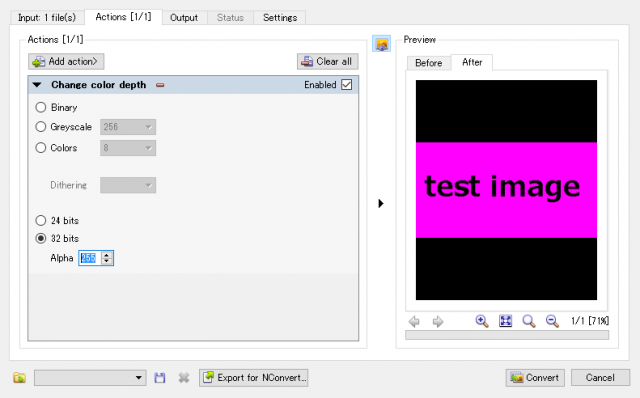640x398 pixels.
Task: Choose the Greyscale radio option
Action: pyautogui.click(x=40, y=127)
